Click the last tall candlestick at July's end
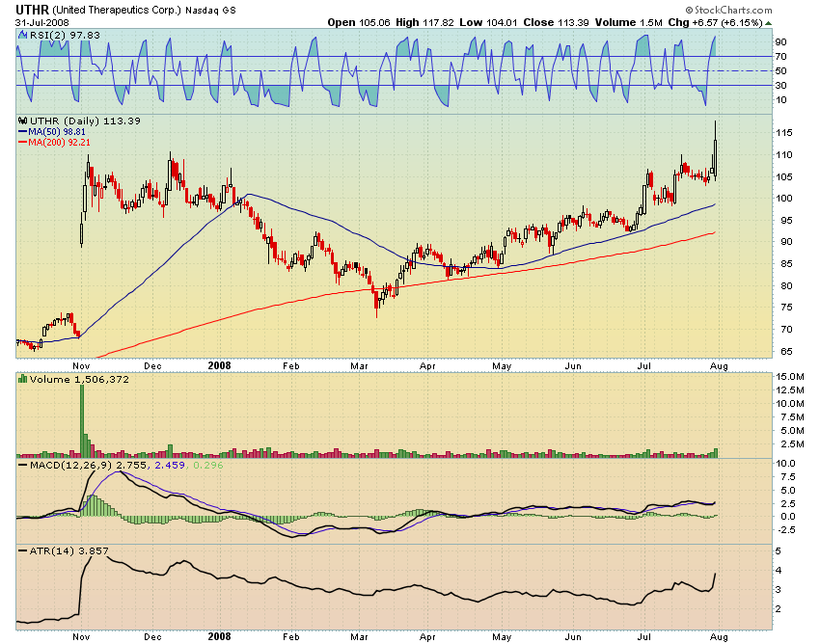This screenshot has height=644, width=820. [x=715, y=150]
